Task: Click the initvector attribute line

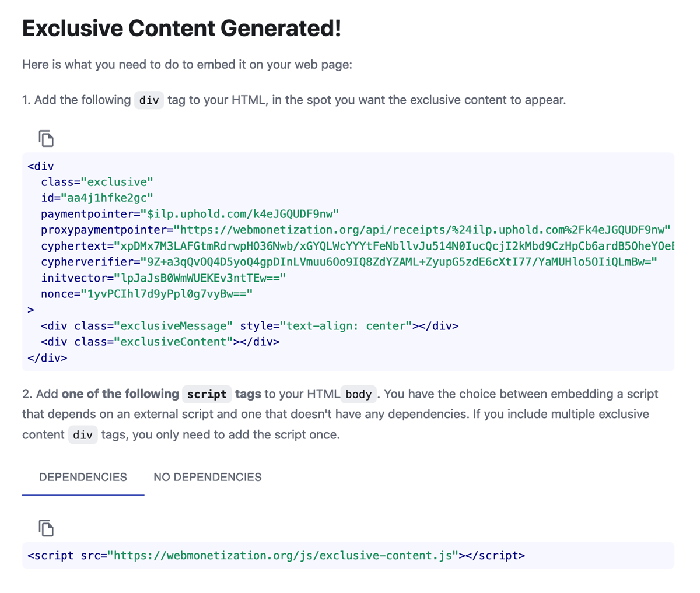Action: [163, 278]
